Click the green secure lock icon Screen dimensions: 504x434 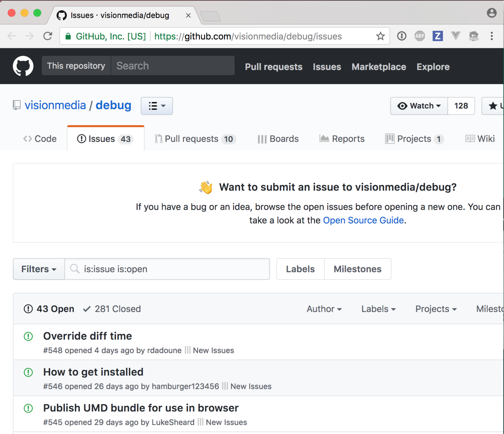pos(68,36)
